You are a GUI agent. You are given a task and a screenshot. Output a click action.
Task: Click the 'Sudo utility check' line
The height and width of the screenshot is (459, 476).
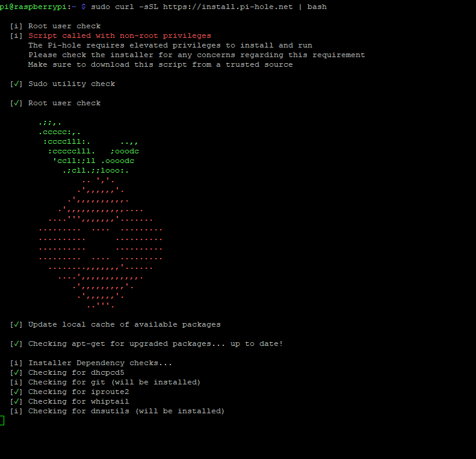(72, 84)
